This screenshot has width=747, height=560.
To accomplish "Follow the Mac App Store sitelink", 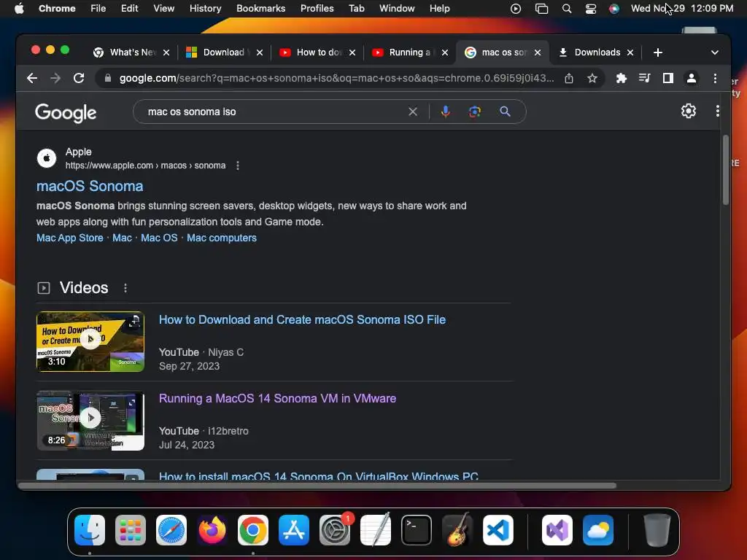I will pyautogui.click(x=70, y=238).
